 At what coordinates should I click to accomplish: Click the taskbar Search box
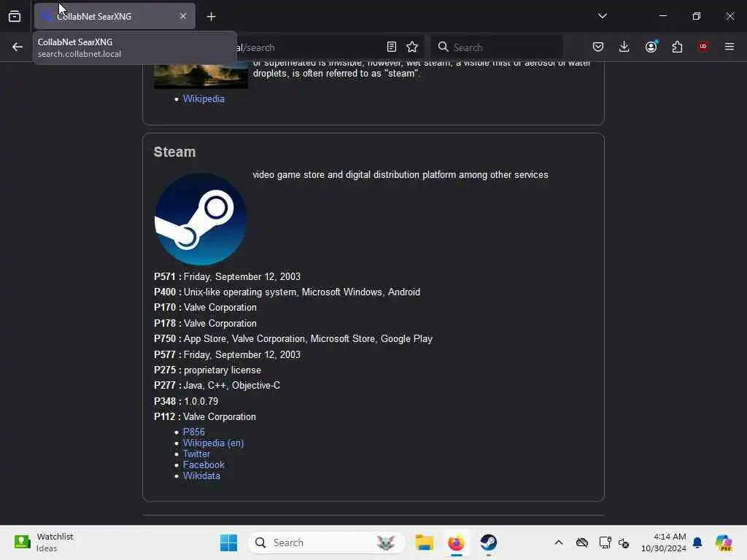click(x=327, y=542)
